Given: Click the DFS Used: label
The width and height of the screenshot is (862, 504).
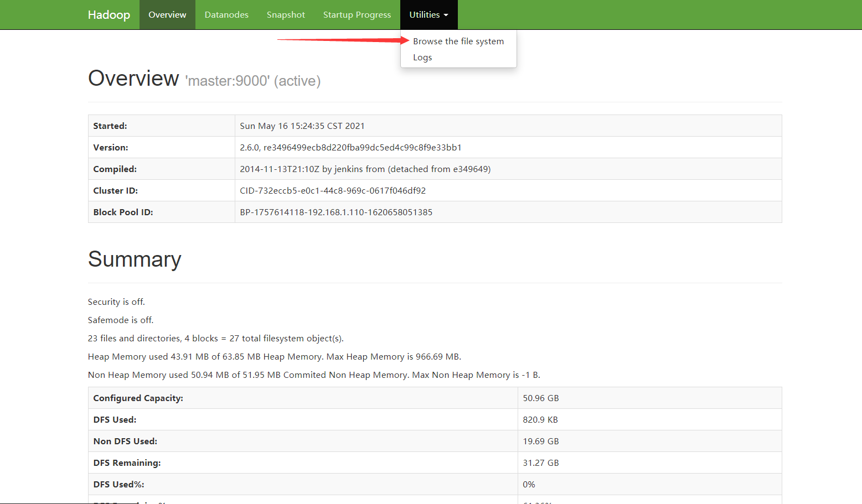Looking at the screenshot, I should pyautogui.click(x=115, y=420).
